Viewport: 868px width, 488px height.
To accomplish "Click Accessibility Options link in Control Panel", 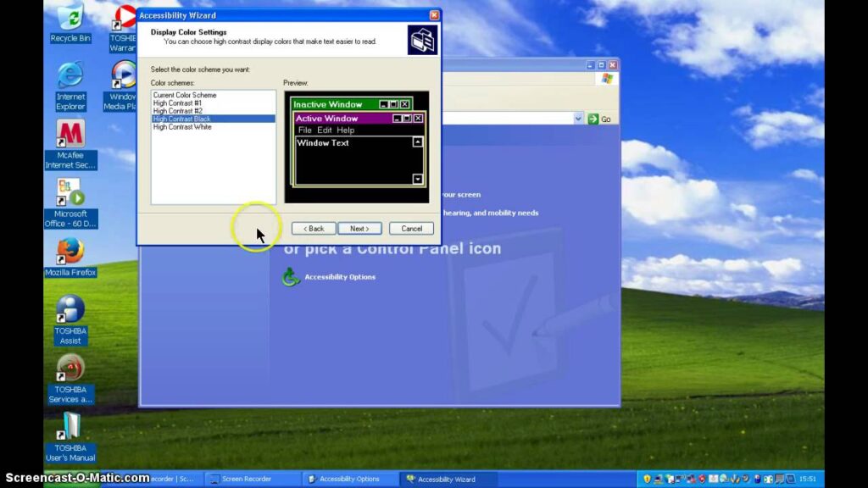I will click(x=340, y=277).
